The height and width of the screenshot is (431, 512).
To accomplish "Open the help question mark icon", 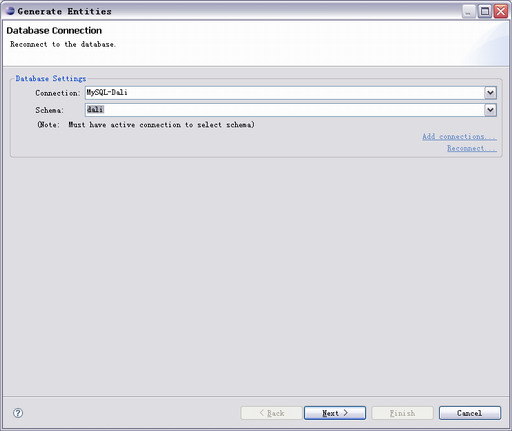I will click(x=18, y=413).
